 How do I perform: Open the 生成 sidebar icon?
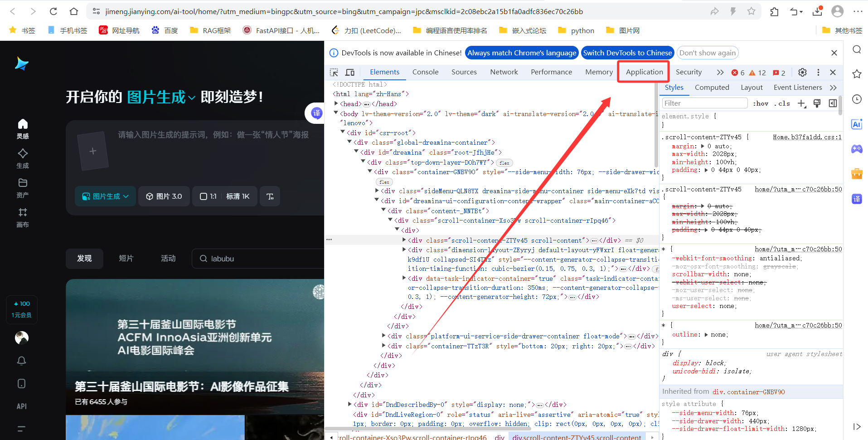(x=23, y=158)
